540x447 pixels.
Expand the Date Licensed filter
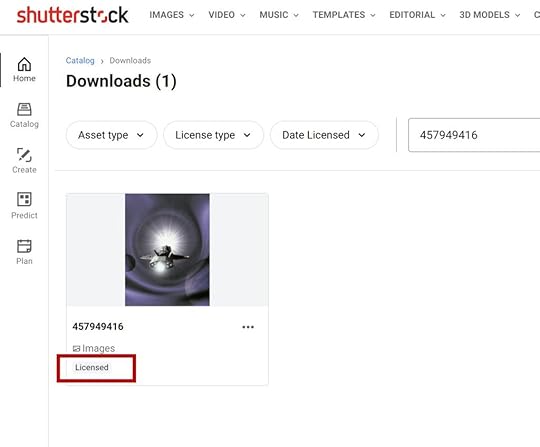coord(324,135)
